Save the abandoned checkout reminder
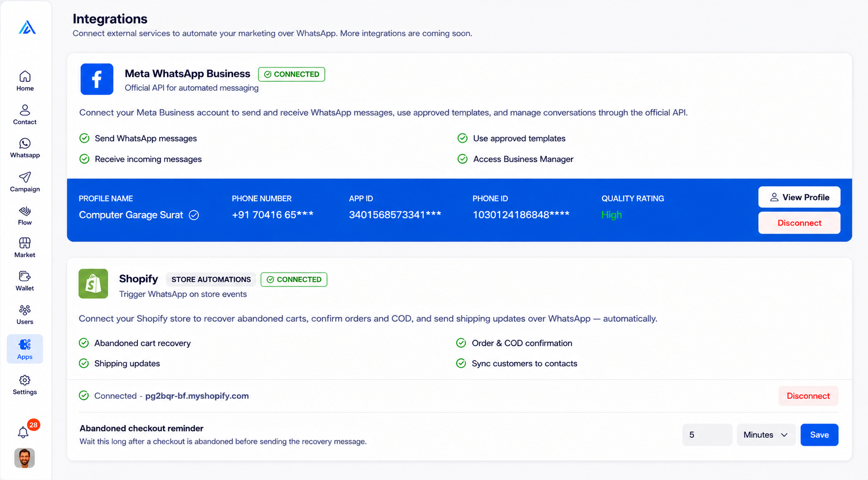868x480 pixels. [x=819, y=435]
